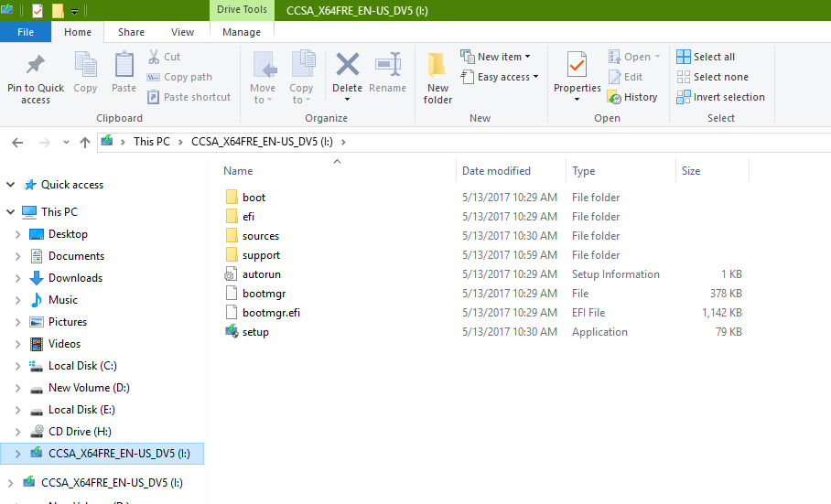
Task: Click the Properties checkmark icon
Action: tap(577, 65)
